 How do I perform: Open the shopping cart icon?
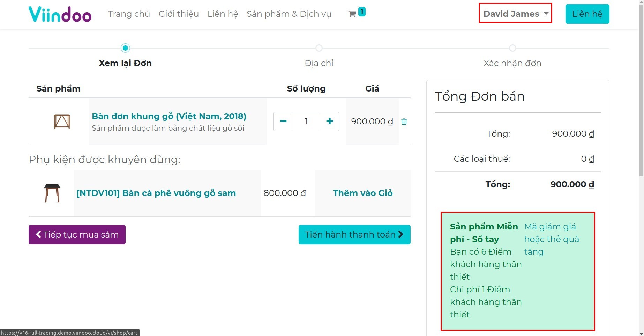pos(353,14)
